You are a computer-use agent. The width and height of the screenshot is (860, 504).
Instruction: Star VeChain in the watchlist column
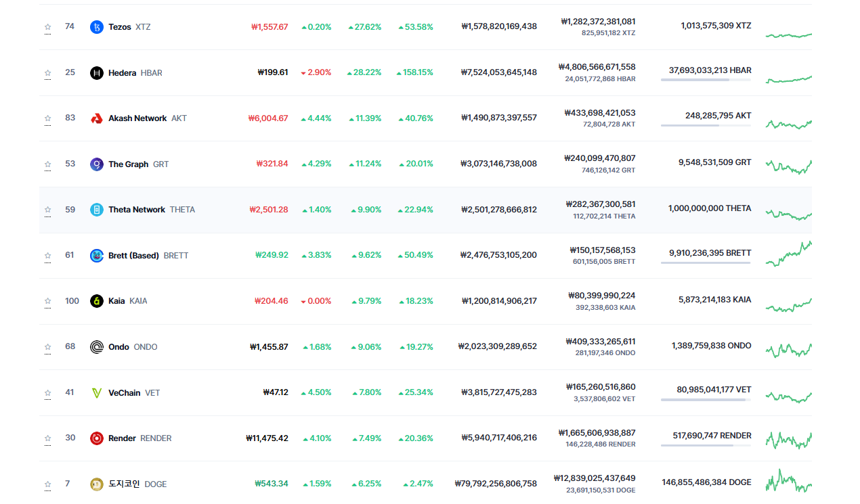[48, 392]
